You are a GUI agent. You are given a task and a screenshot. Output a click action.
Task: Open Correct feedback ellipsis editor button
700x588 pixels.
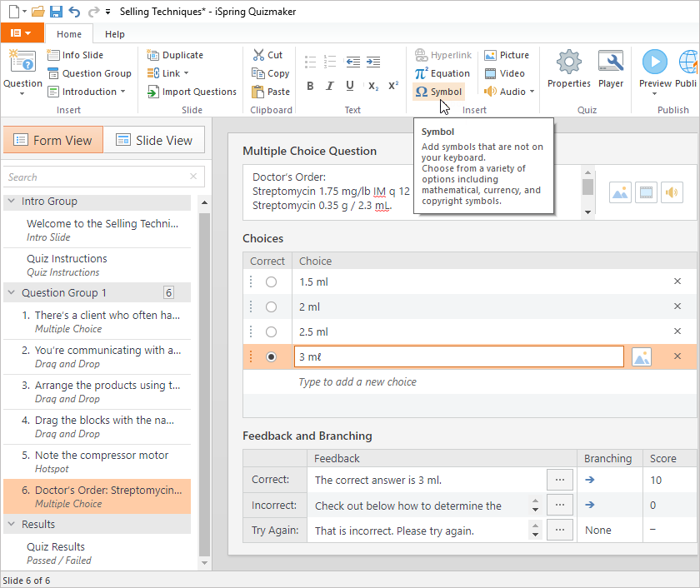[559, 480]
